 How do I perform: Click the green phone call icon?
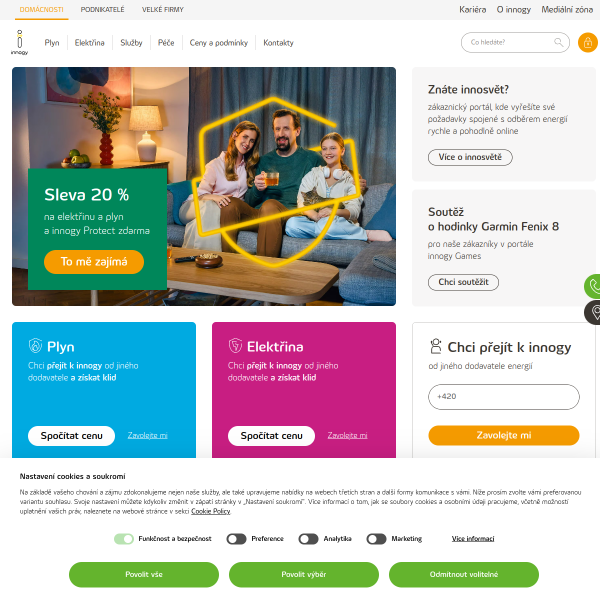(x=593, y=286)
